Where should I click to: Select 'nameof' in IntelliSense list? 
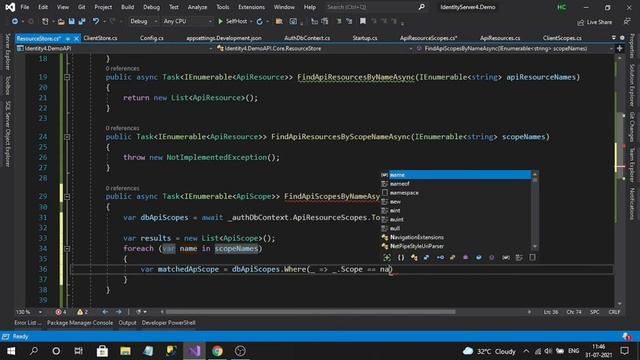pyautogui.click(x=456, y=184)
